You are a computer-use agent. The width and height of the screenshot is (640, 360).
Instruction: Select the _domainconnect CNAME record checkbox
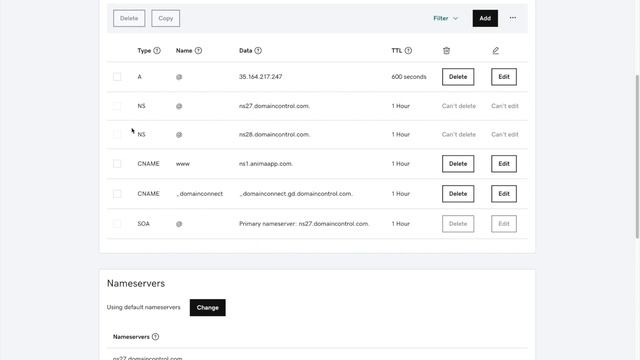(117, 194)
